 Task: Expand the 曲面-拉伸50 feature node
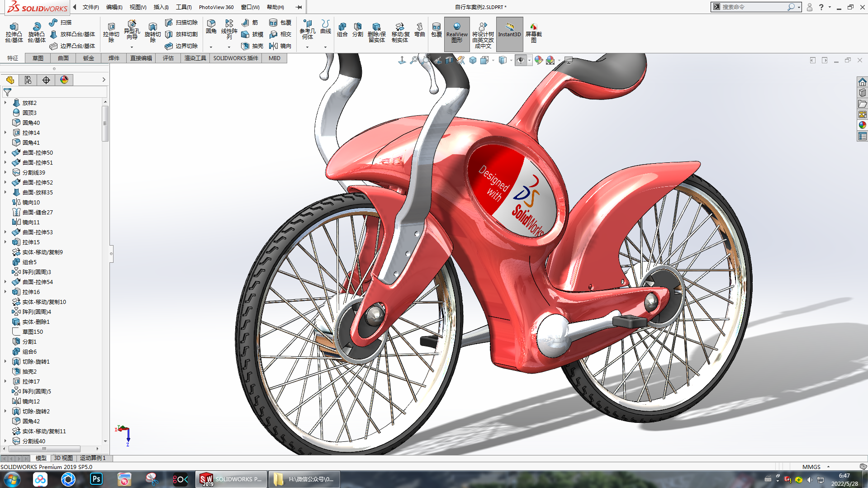coord(5,152)
